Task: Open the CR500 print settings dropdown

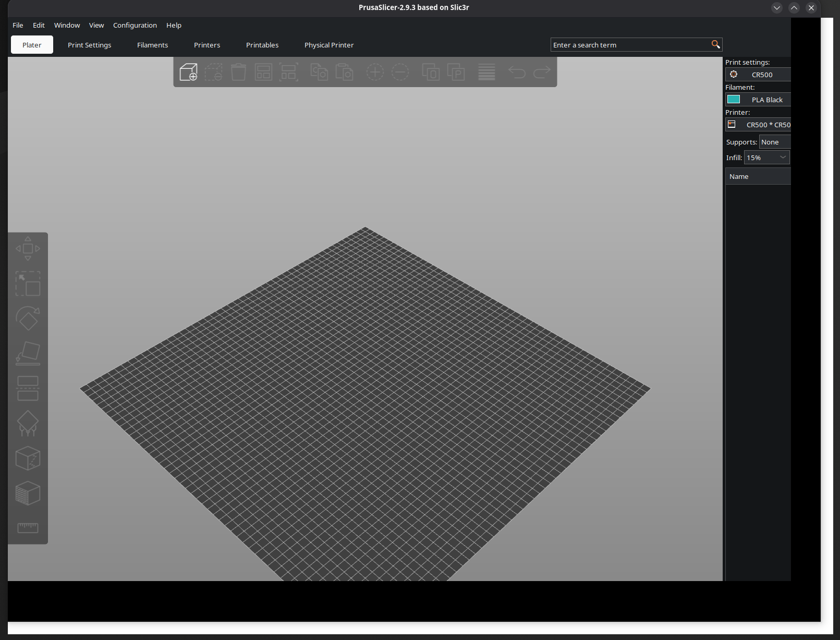Action: click(x=762, y=75)
